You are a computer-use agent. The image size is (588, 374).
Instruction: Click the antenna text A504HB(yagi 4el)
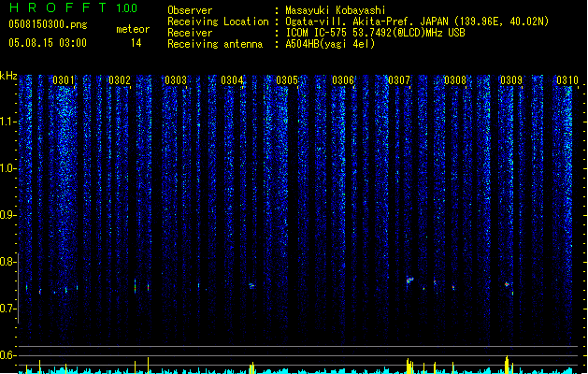[330, 44]
